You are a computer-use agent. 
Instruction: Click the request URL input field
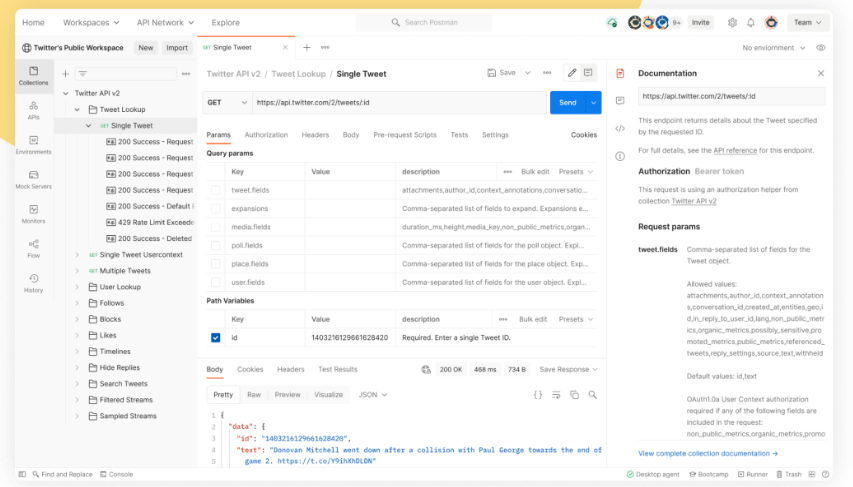pos(399,102)
